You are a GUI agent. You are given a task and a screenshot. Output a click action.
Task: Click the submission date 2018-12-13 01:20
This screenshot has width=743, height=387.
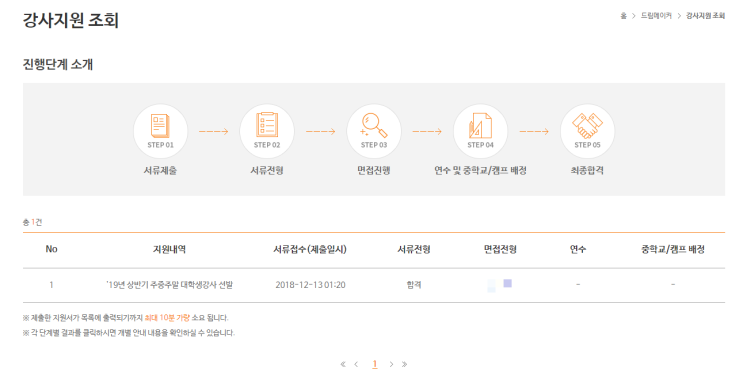(x=310, y=285)
